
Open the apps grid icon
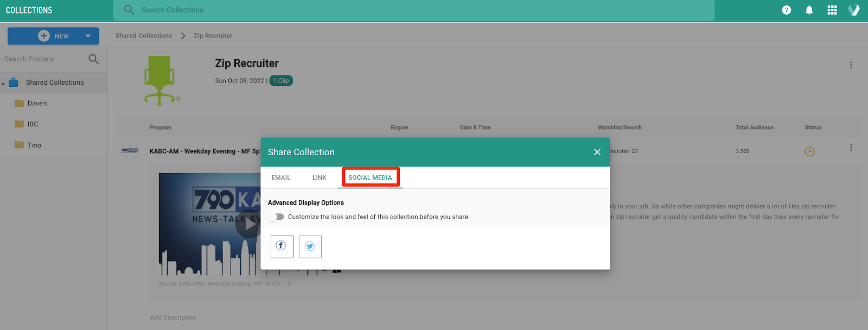click(x=832, y=10)
